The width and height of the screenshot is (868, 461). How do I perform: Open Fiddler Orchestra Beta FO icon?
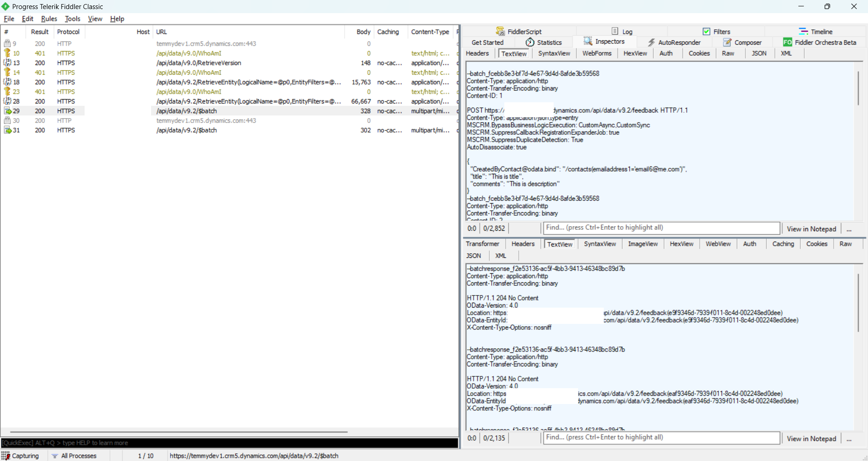click(787, 42)
